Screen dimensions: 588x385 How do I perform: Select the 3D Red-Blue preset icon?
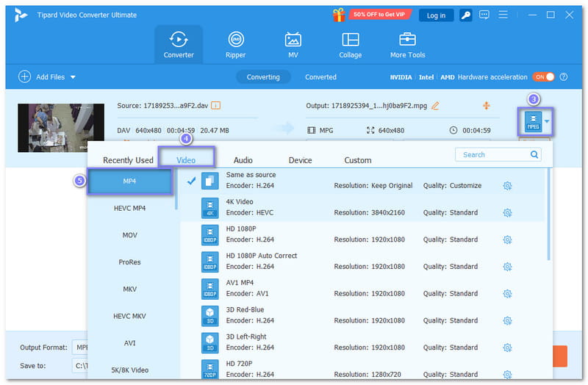coord(209,316)
